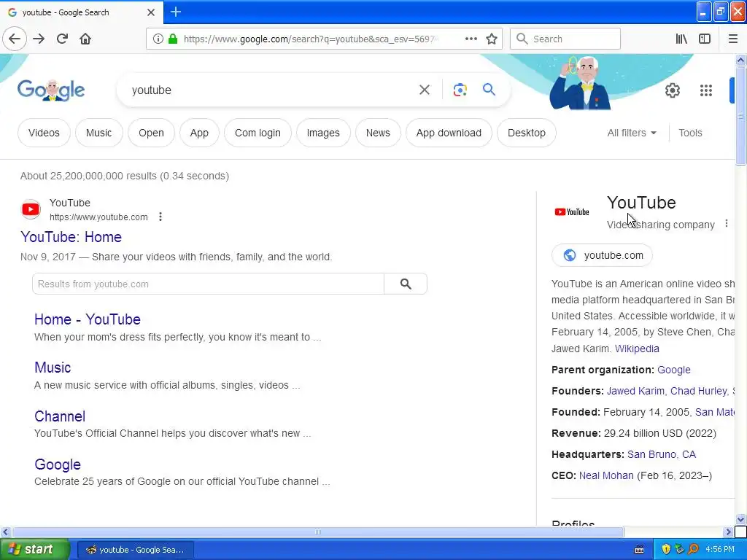Open the Music sitelink
Screen dimensions: 747x560
(x=53, y=367)
